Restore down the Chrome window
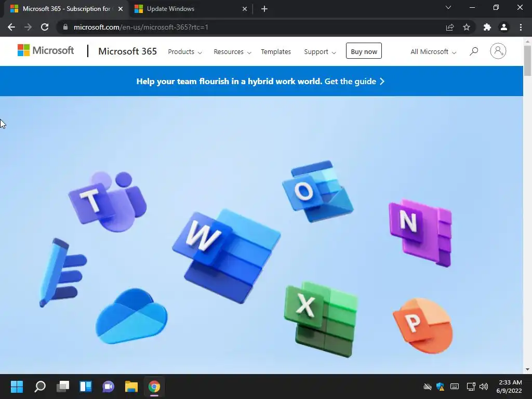532x399 pixels. [496, 7]
